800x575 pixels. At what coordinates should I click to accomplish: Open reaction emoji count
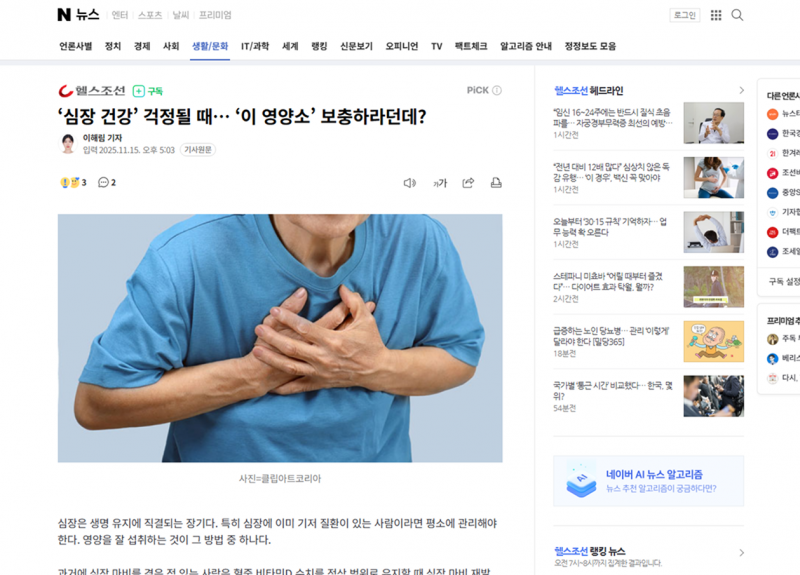click(73, 182)
